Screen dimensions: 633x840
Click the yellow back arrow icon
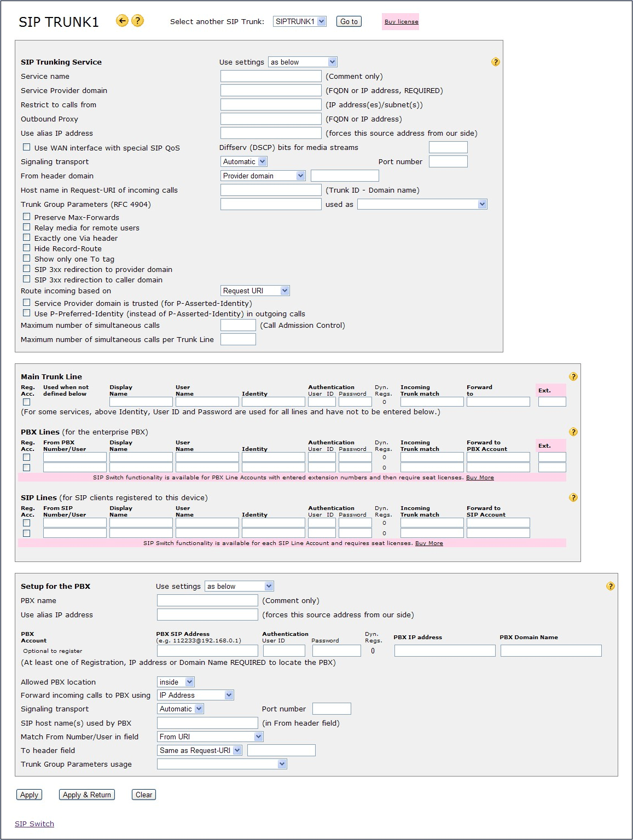122,21
